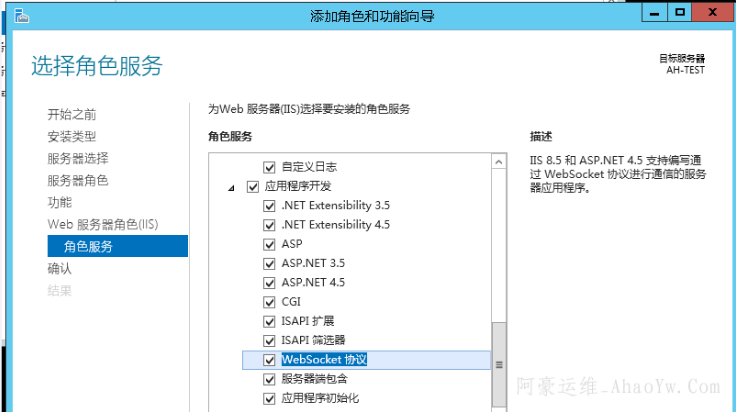Select the WebSocket 协议 list item
The height and width of the screenshot is (412, 736).
pyautogui.click(x=325, y=359)
